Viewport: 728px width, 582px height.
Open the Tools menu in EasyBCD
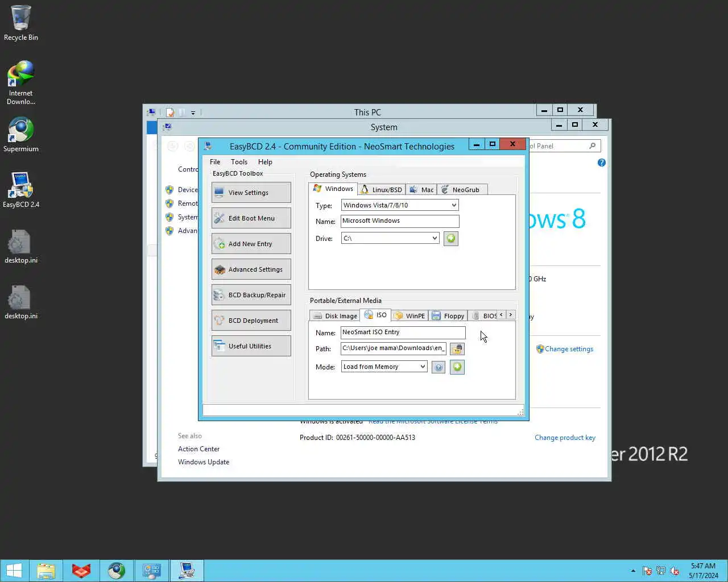pyautogui.click(x=239, y=162)
